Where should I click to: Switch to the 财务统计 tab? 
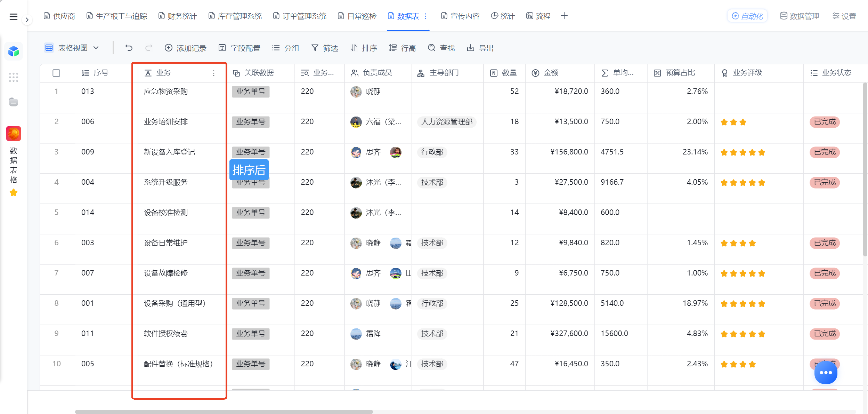pos(178,16)
